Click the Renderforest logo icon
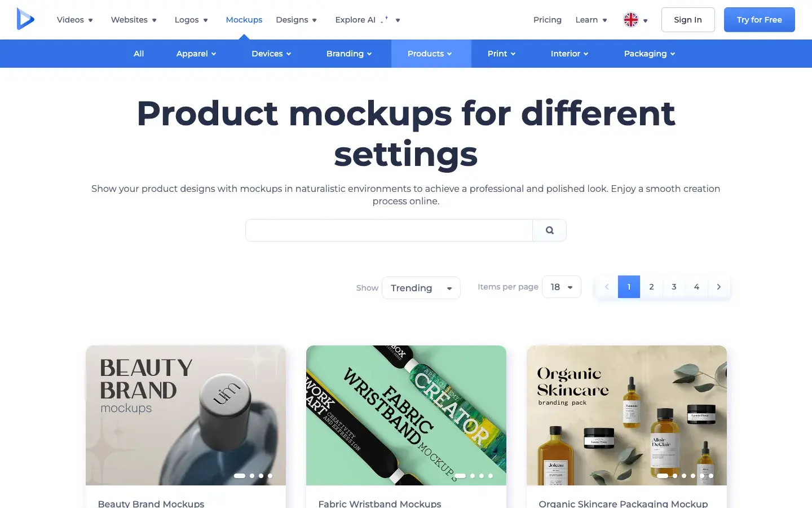The height and width of the screenshot is (508, 812). (25, 19)
